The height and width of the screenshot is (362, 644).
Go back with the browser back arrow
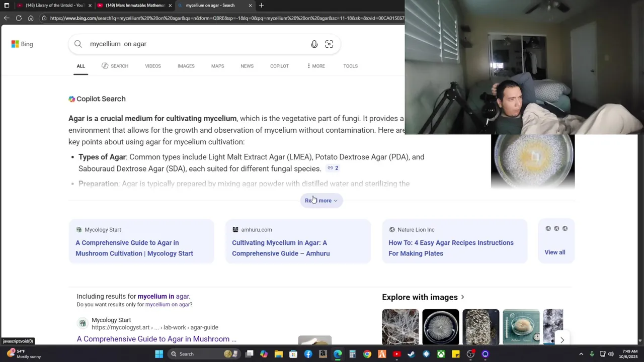6,18
